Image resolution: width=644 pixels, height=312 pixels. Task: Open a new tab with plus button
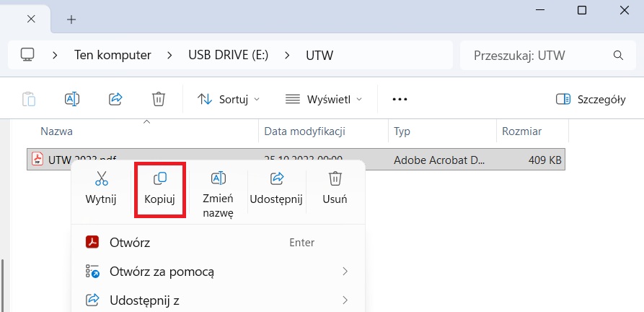pos(71,19)
